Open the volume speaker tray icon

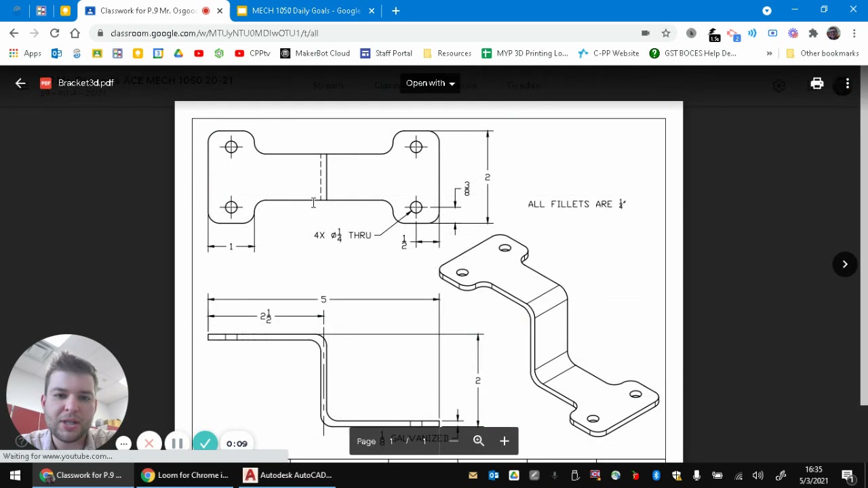tap(757, 475)
